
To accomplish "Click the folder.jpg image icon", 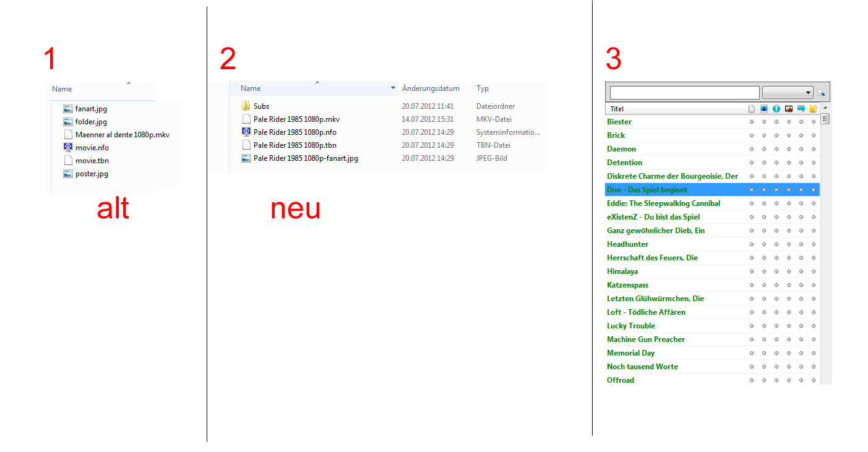I will [68, 121].
